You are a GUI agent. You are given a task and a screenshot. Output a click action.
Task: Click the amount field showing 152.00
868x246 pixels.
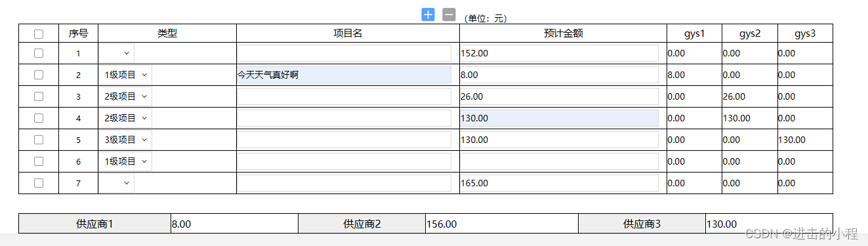(x=559, y=53)
